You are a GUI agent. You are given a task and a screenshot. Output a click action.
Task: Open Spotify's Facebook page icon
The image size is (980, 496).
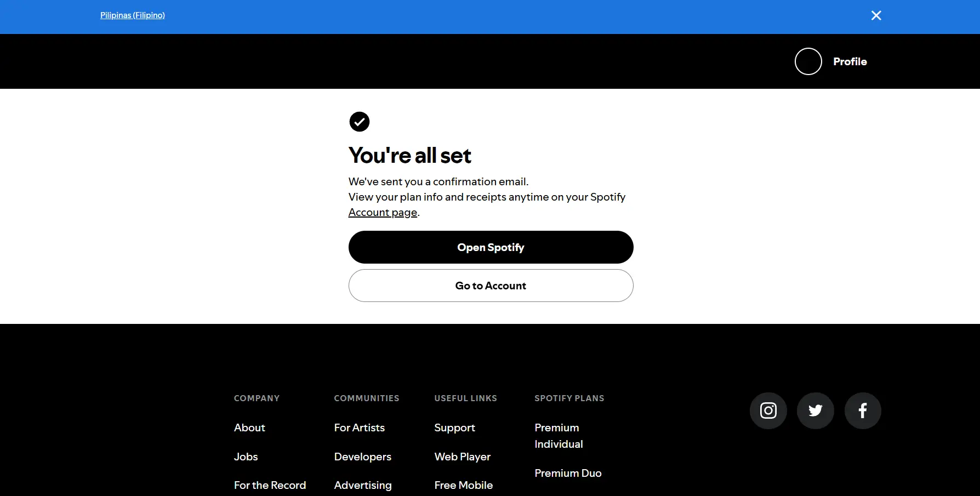tap(863, 411)
